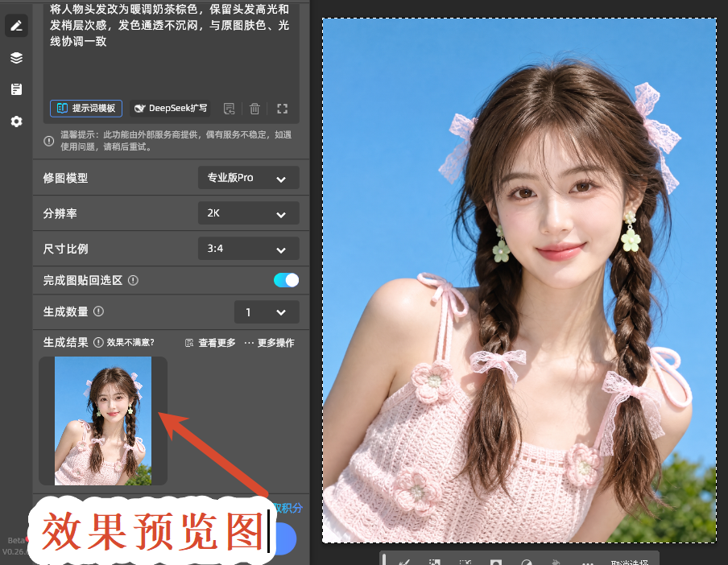Click the DeepSeek扩写 button
This screenshot has height=565, width=728.
170,108
